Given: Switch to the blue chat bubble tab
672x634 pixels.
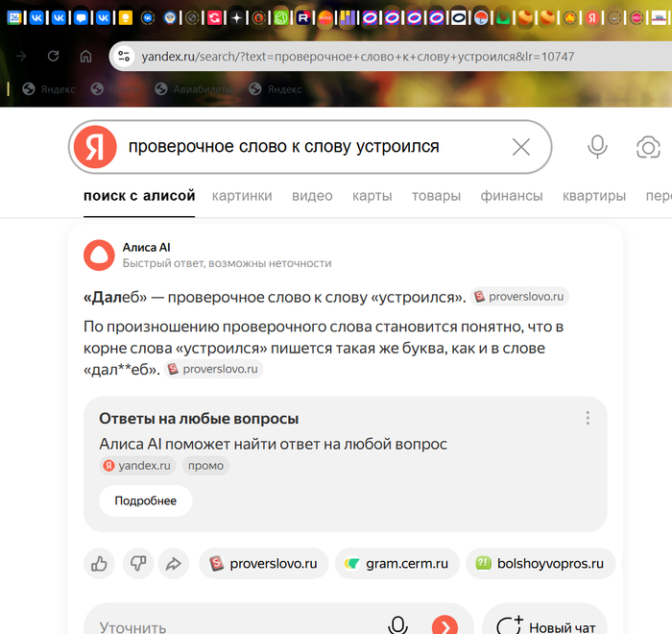Looking at the screenshot, I should (x=81, y=17).
